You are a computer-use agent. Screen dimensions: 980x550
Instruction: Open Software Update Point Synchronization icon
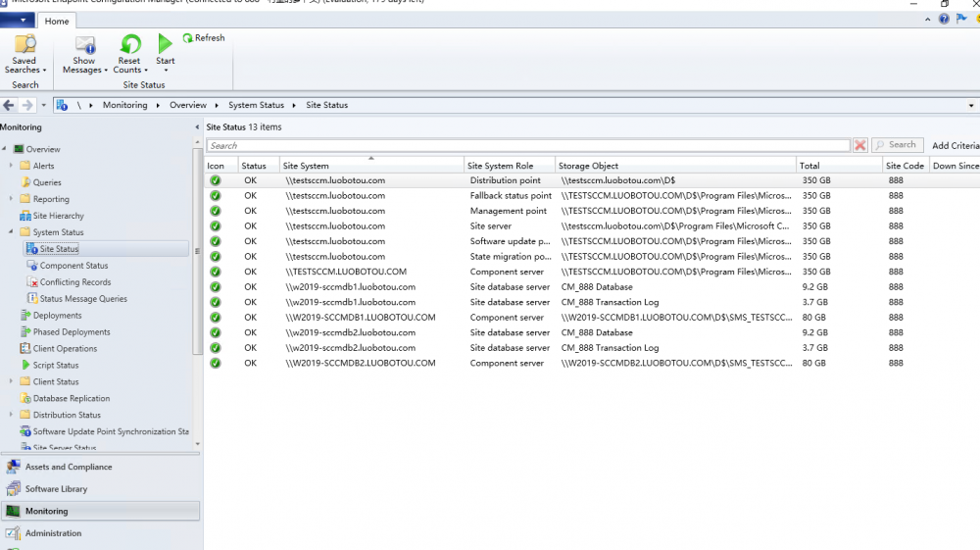[25, 431]
